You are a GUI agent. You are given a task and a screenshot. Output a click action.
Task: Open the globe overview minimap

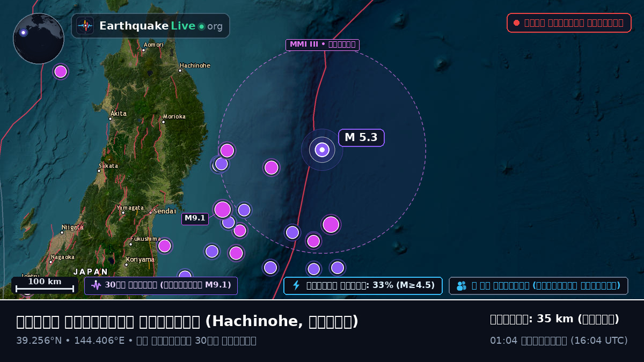point(39,39)
